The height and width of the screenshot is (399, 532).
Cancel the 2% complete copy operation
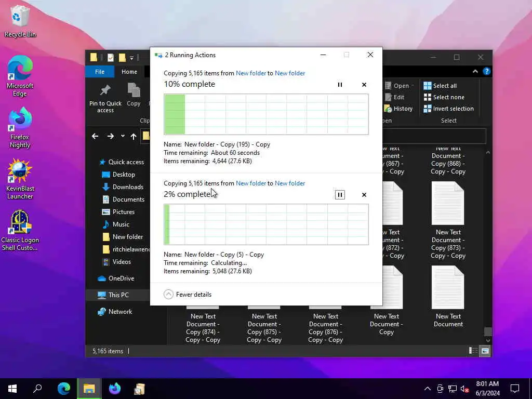pyautogui.click(x=364, y=195)
